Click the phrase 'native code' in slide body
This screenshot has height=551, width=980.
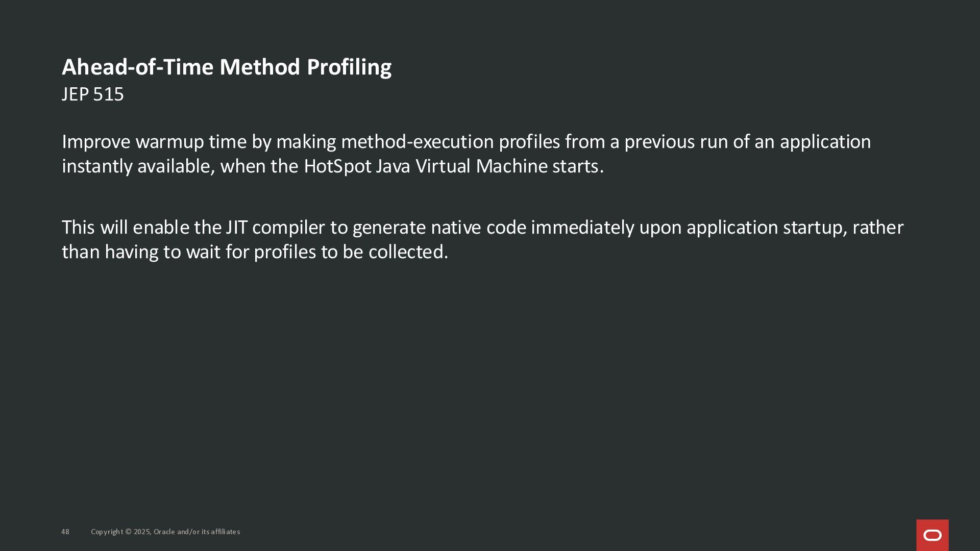pyautogui.click(x=478, y=228)
